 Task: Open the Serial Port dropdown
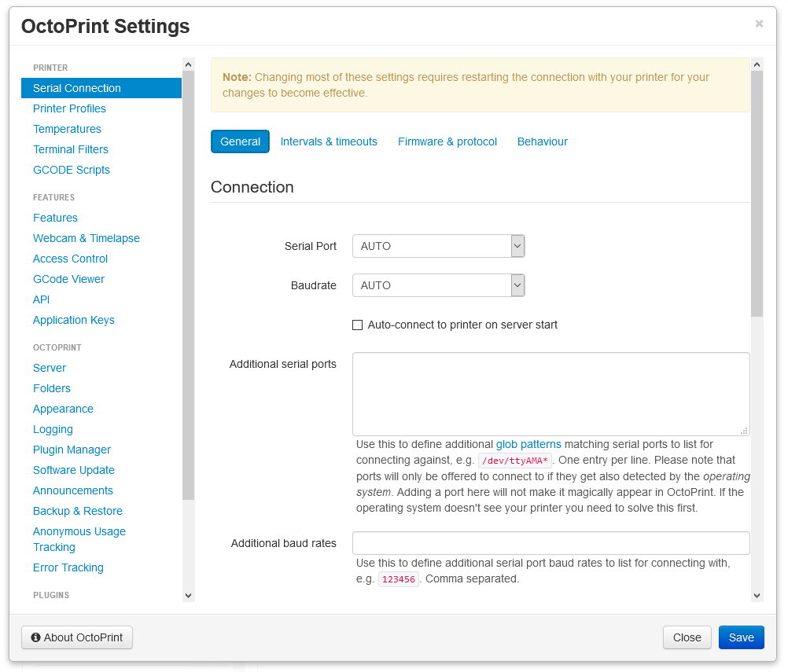point(439,246)
